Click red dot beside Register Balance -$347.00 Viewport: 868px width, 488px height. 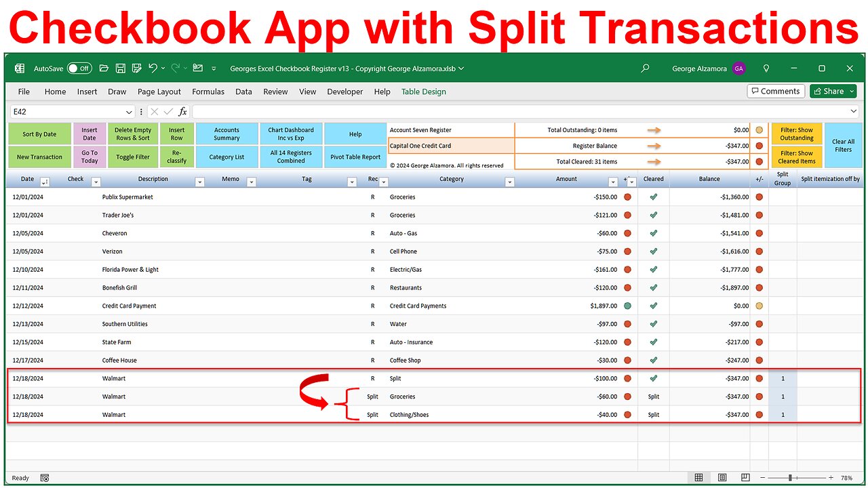click(x=759, y=146)
